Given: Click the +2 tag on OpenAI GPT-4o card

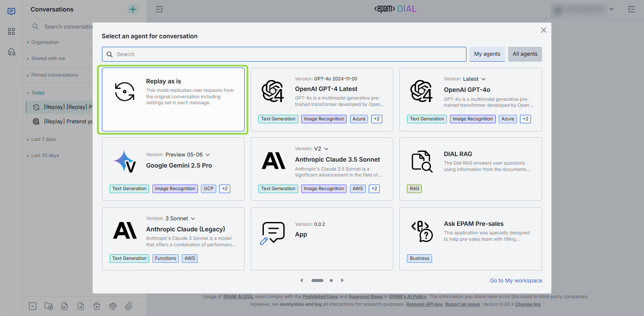Looking at the screenshot, I should click(x=525, y=119).
